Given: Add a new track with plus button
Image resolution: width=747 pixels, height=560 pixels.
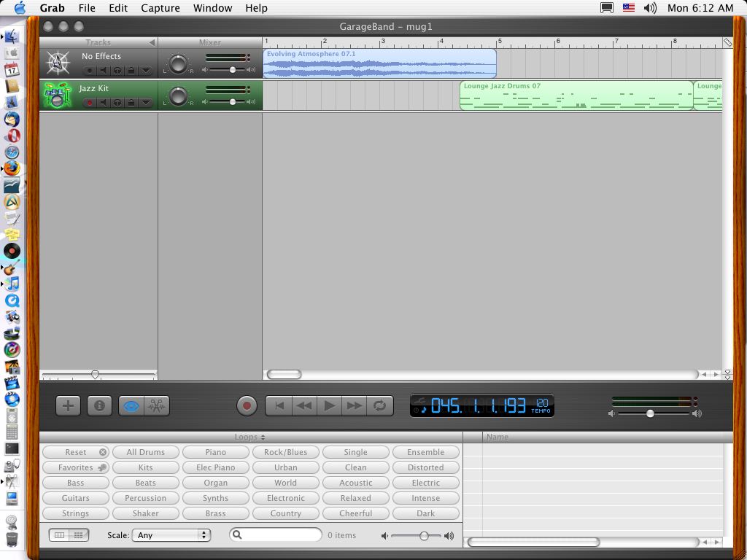Looking at the screenshot, I should point(68,405).
